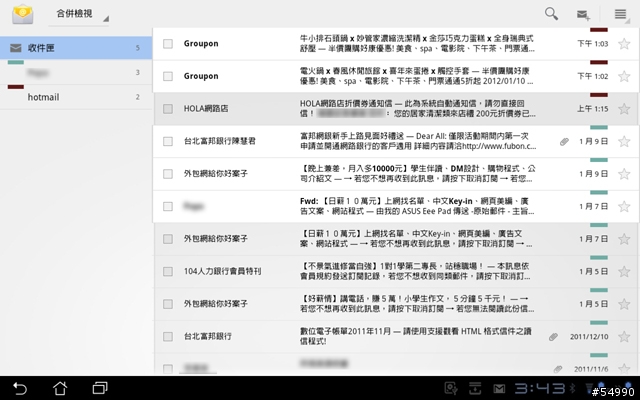640x400 pixels.
Task: Check the 台北富邦銀行陳慧君 email checkbox
Action: (x=168, y=141)
